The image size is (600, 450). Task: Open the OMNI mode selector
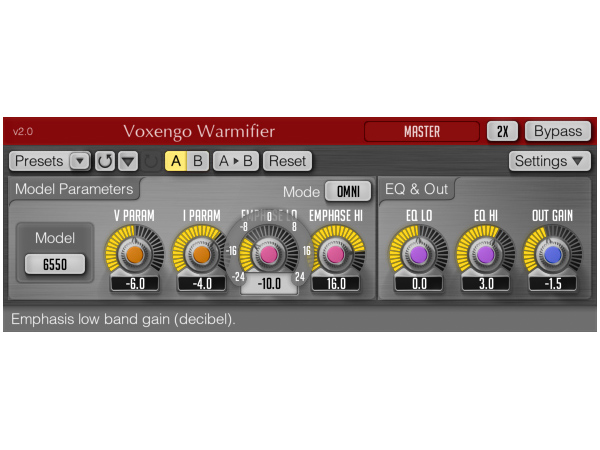tap(348, 191)
